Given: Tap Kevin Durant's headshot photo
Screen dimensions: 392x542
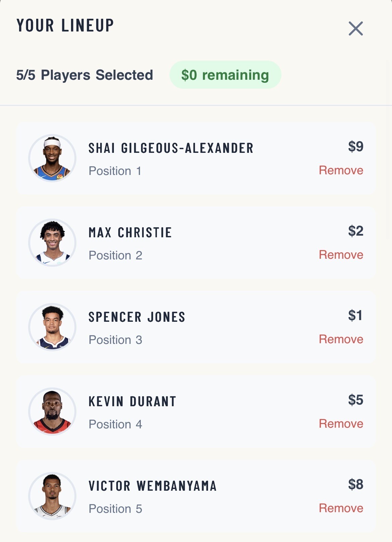Looking at the screenshot, I should tap(52, 412).
